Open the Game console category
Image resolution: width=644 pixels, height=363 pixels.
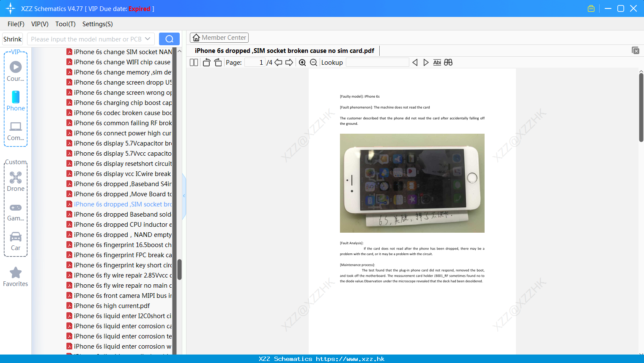[x=16, y=212]
